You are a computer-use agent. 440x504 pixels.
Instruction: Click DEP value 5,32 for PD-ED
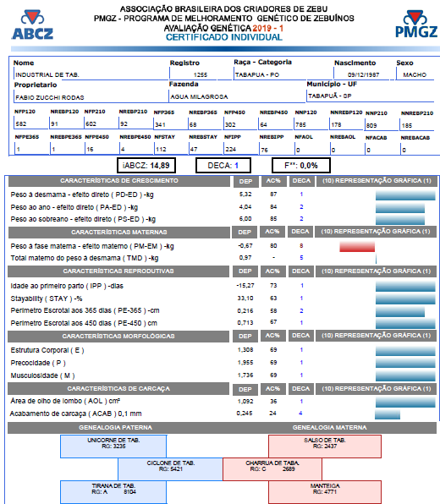pos(245,194)
